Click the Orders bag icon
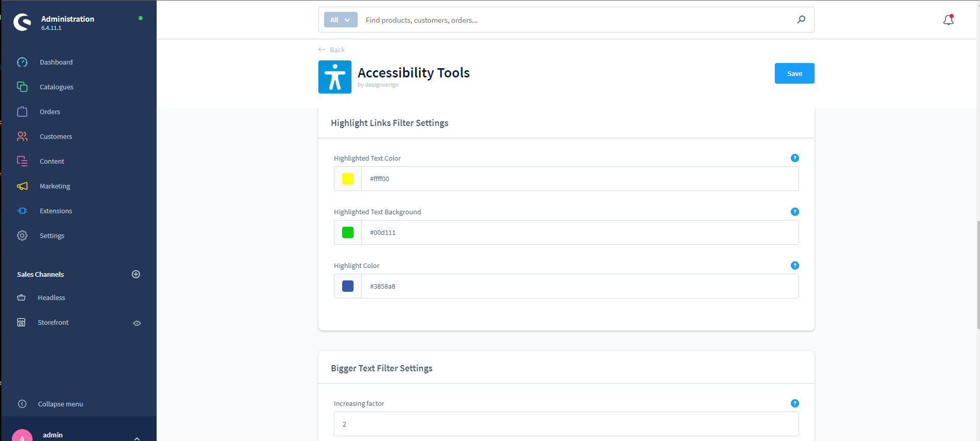The image size is (980, 441). [22, 112]
